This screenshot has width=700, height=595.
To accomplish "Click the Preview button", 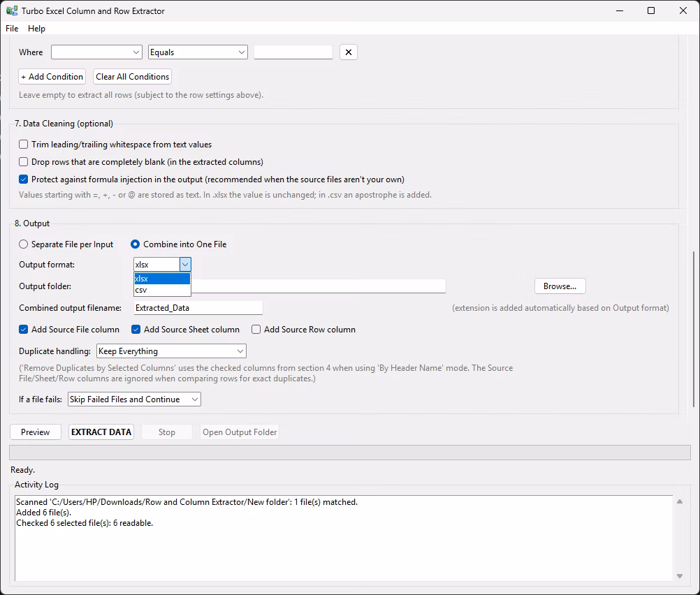I will [x=35, y=432].
